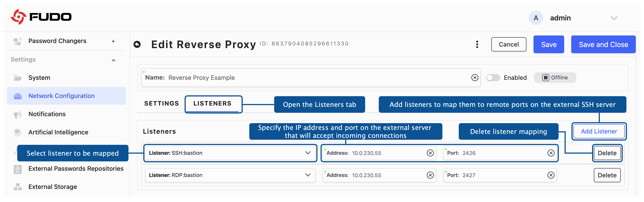Collapse the Settings section in the sidebar
The width and height of the screenshot is (644, 202).
pos(114,60)
